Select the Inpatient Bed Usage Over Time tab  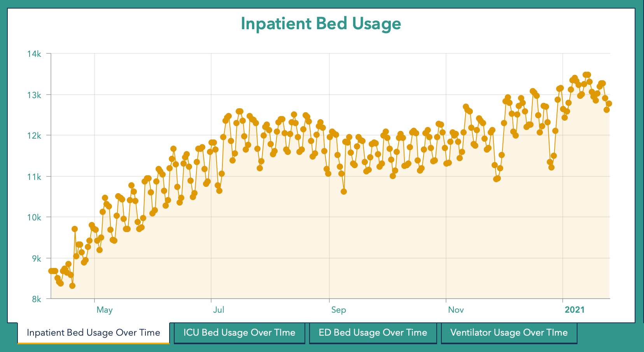pos(93,333)
